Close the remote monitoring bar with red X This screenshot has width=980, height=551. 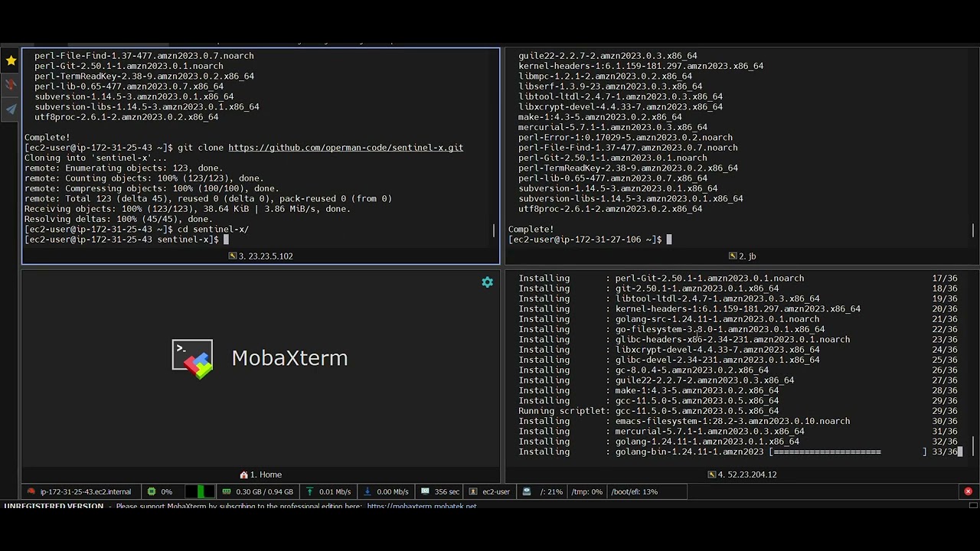point(968,491)
